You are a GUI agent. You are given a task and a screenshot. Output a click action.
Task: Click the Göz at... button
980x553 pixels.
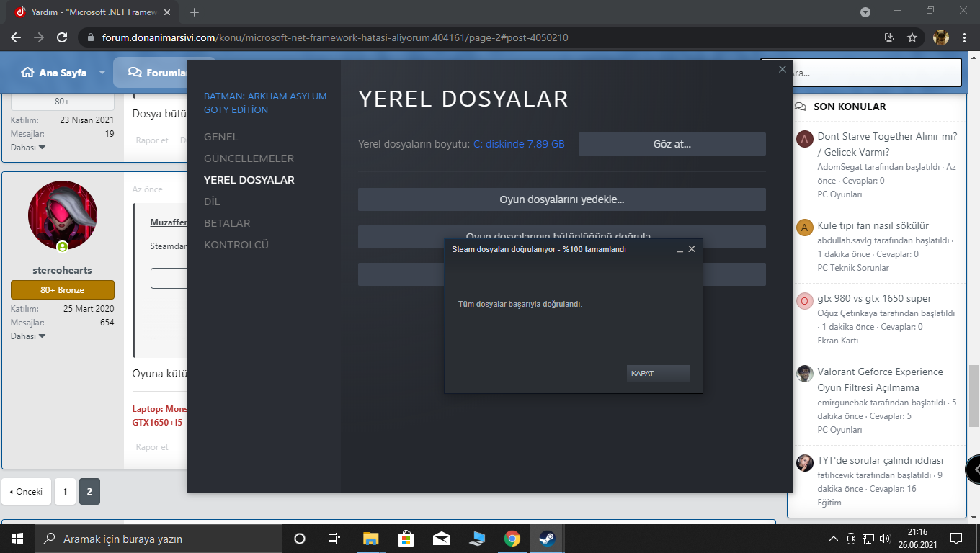672,144
